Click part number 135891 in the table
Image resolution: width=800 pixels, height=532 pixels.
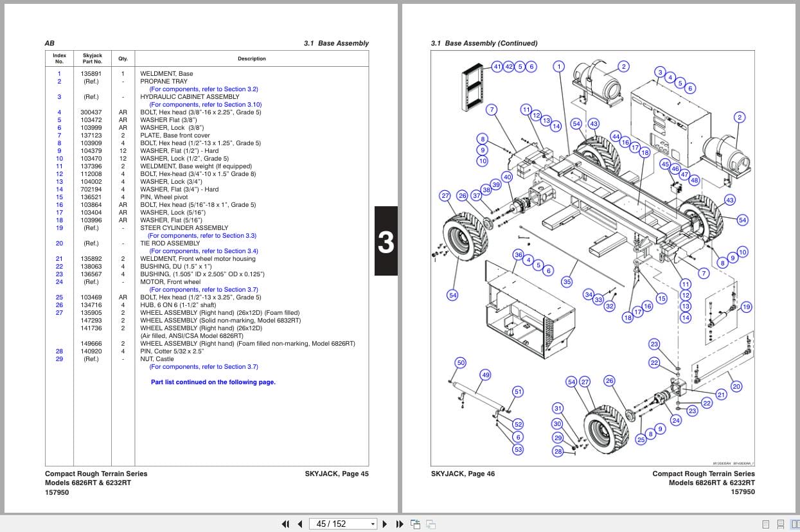tap(91, 74)
